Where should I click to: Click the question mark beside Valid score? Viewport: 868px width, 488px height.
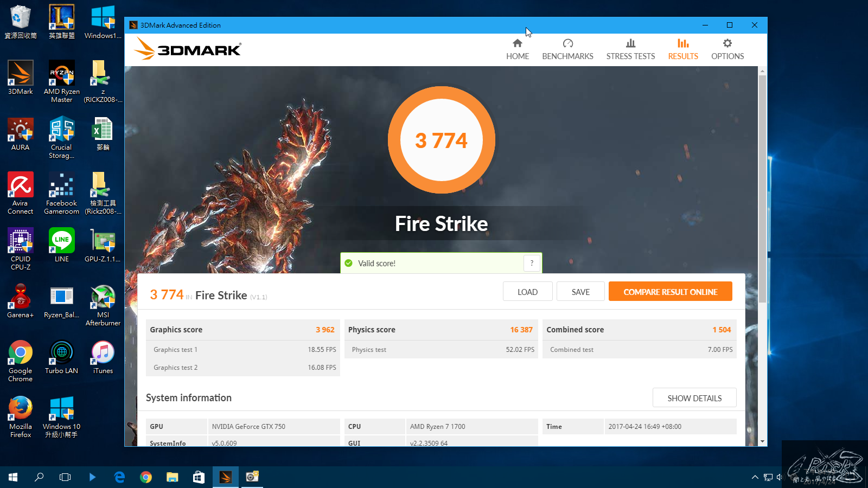pyautogui.click(x=532, y=263)
